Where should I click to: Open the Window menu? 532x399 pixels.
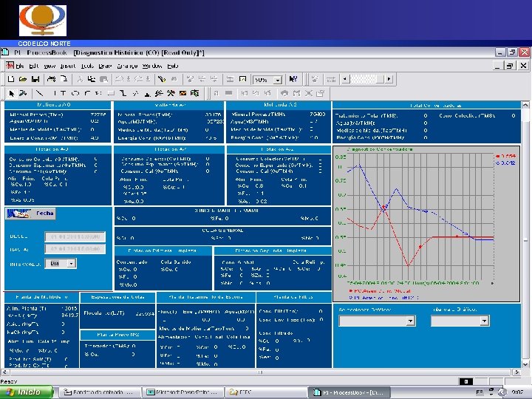(151, 66)
